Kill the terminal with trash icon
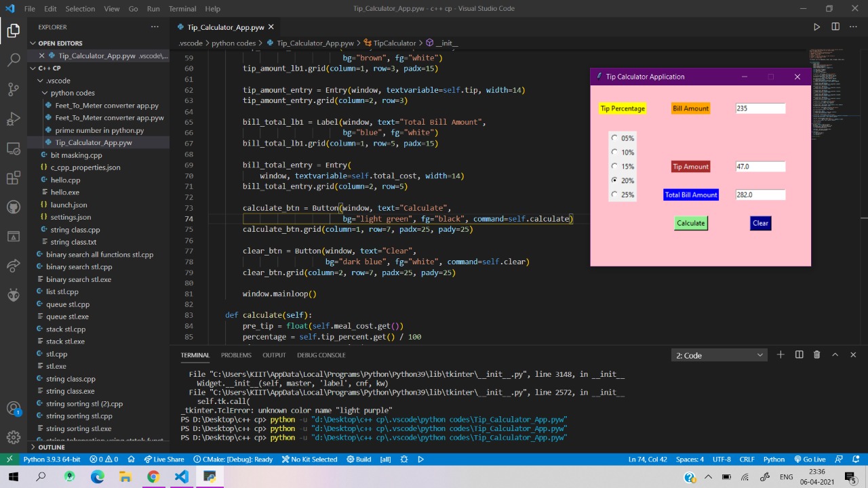Image resolution: width=868 pixels, height=488 pixels. point(816,355)
